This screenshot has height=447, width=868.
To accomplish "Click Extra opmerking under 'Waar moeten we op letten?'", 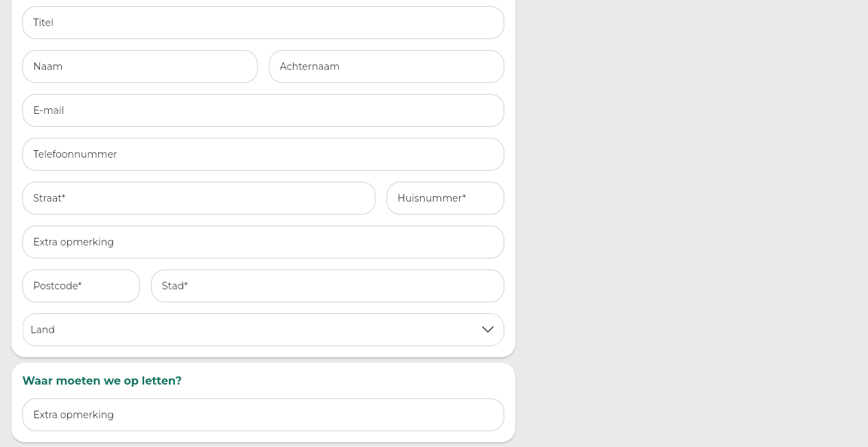I will pos(263,415).
